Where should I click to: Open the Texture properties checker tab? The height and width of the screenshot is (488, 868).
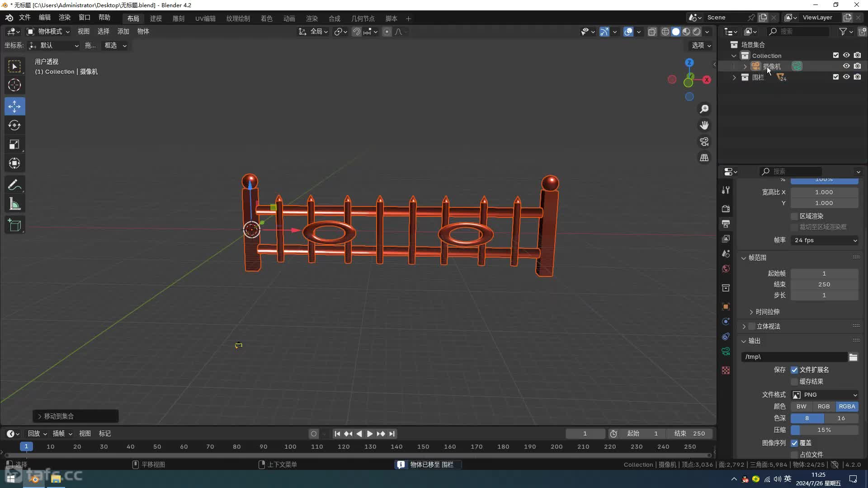[x=726, y=371]
